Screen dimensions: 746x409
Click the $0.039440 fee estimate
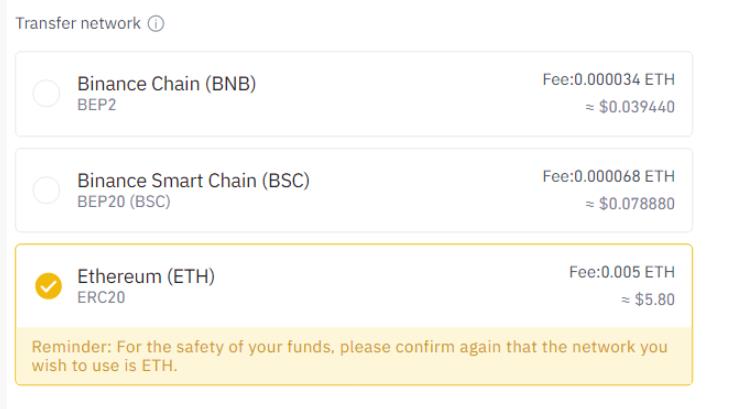coord(631,108)
